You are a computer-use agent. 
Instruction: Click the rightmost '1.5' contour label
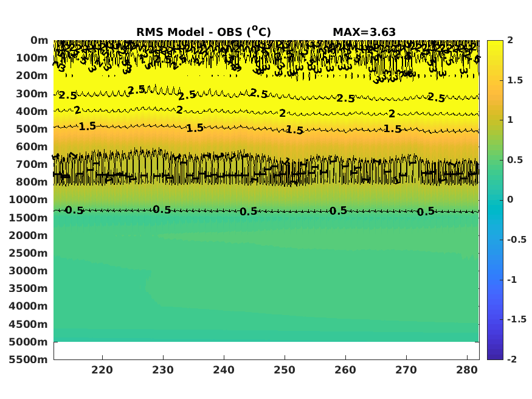[393, 129]
